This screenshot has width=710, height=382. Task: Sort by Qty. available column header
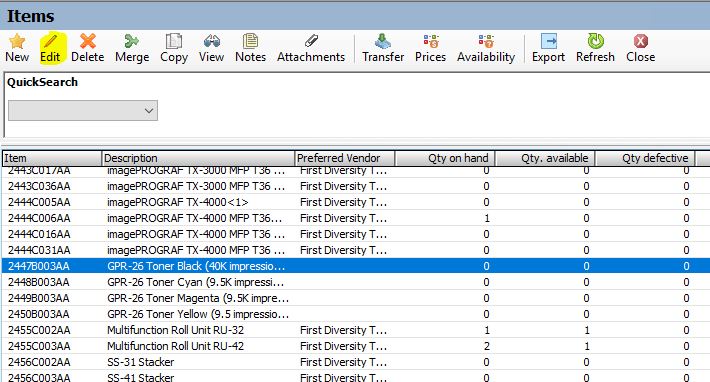(545, 158)
